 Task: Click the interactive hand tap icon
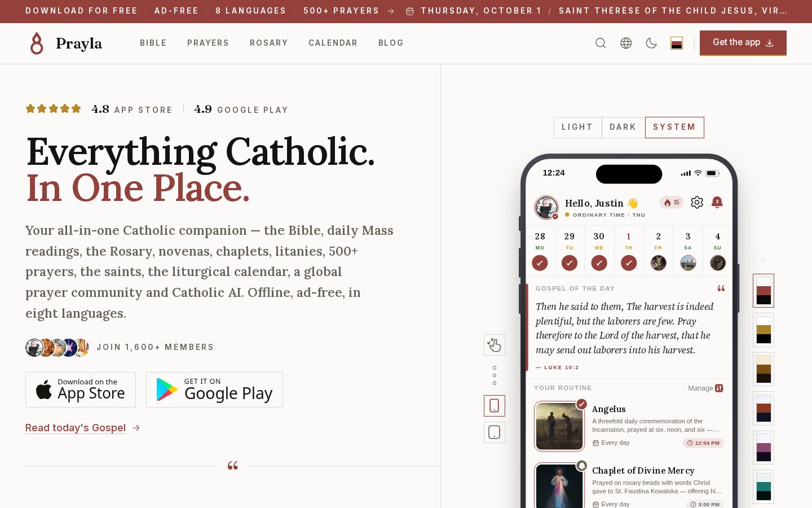(x=495, y=345)
